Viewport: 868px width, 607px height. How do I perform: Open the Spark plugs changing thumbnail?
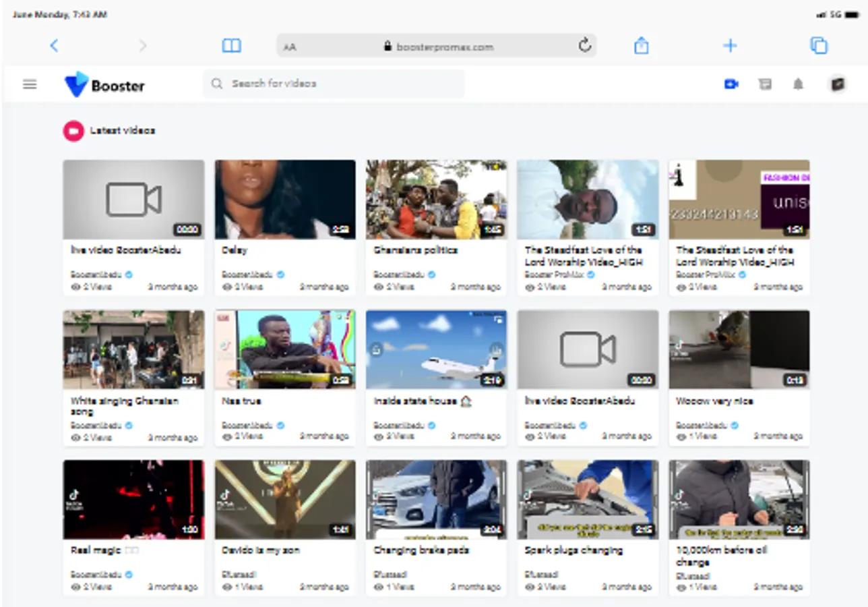point(588,500)
